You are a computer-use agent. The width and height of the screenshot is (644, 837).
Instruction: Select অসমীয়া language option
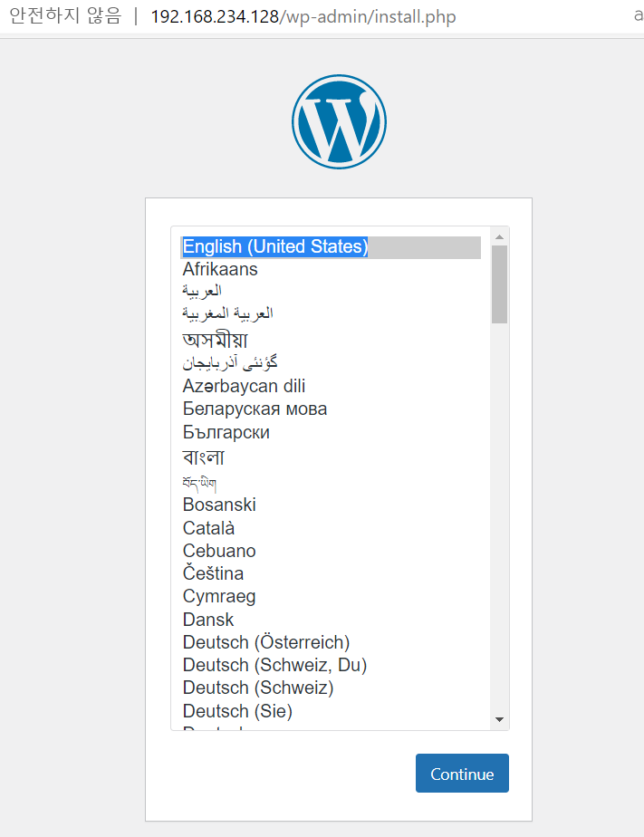(x=331, y=340)
